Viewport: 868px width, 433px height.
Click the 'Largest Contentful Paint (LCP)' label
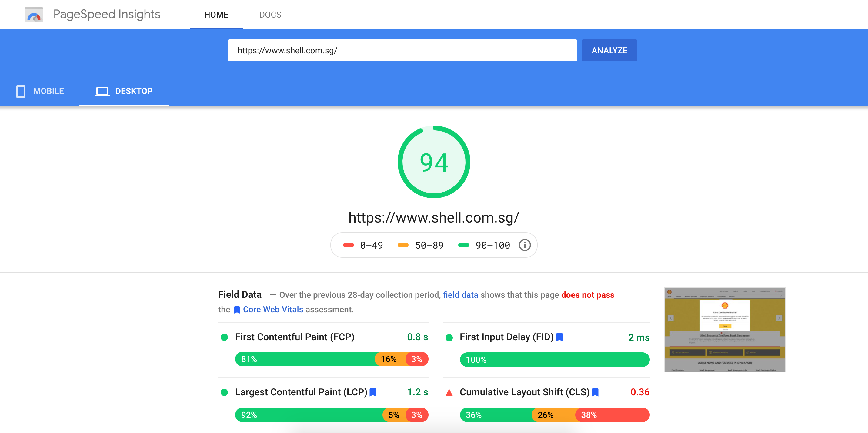coord(301,392)
